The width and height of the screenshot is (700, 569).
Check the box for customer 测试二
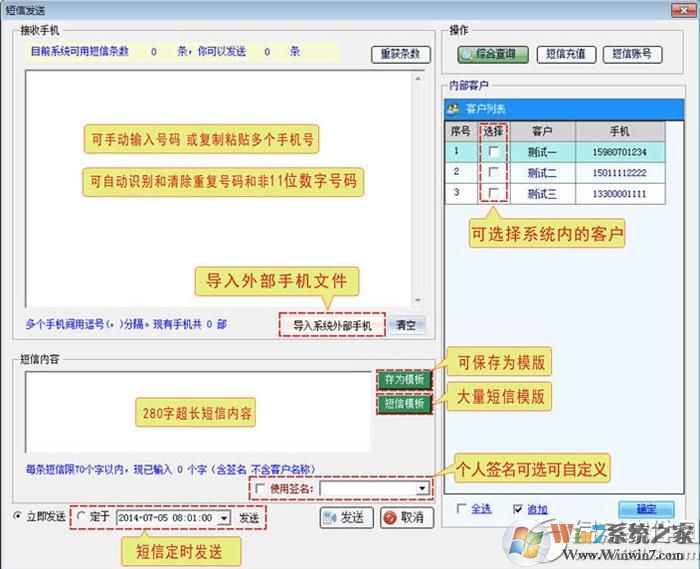[493, 172]
